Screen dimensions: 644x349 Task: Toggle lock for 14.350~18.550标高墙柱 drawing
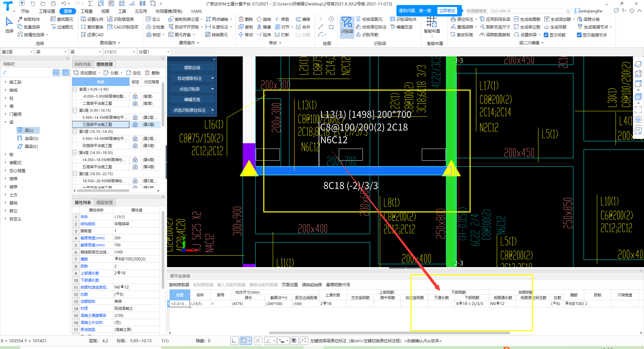(135, 160)
